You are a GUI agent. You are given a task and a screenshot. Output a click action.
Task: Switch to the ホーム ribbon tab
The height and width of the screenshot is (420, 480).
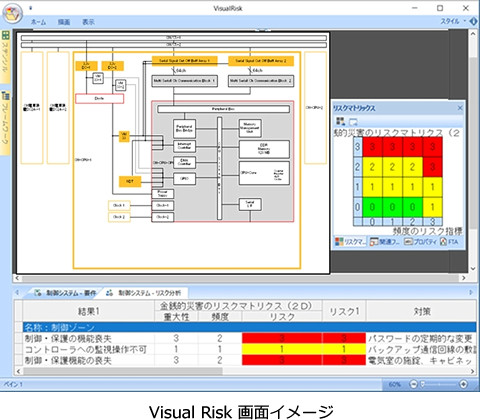[38, 22]
